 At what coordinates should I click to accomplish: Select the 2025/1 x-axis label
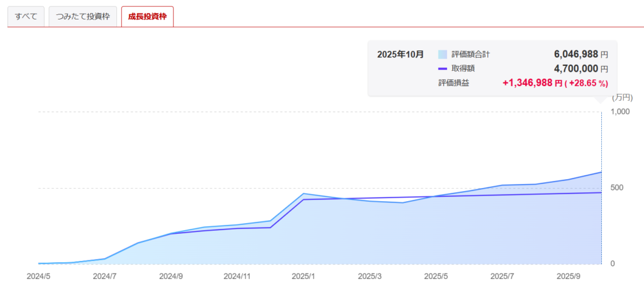coord(304,275)
